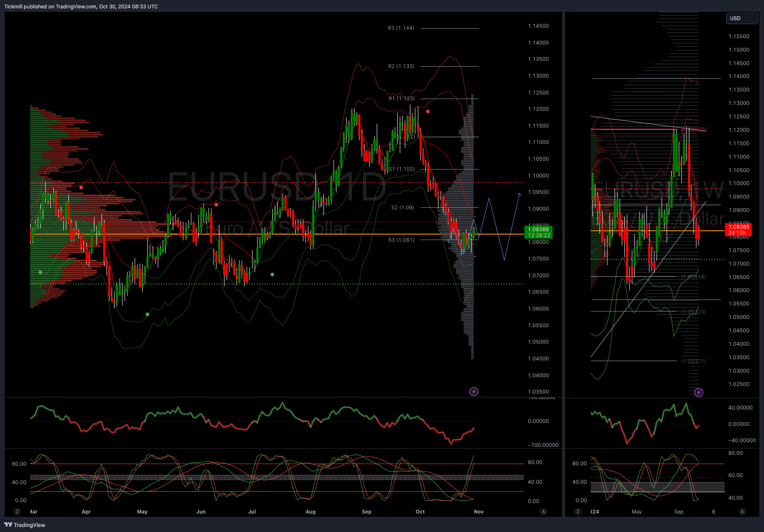Click the red 1.08388 weekly price label
The height and width of the screenshot is (532, 764).
click(738, 230)
